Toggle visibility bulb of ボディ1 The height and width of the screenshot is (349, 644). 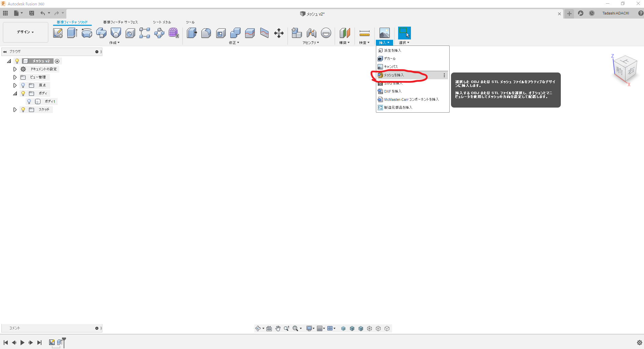(29, 101)
